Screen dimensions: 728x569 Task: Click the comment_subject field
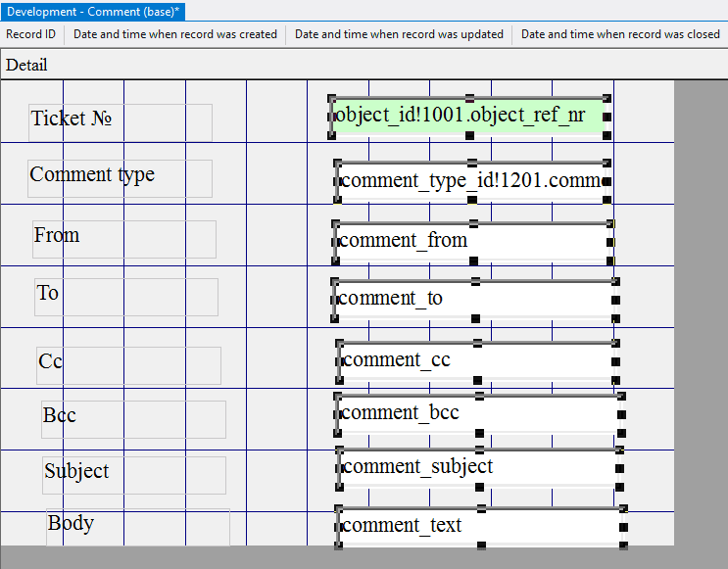[x=478, y=468]
